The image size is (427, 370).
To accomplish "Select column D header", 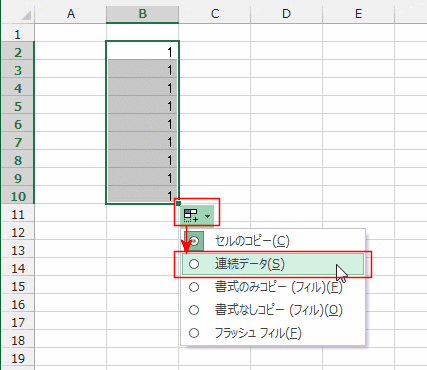I will 286,14.
